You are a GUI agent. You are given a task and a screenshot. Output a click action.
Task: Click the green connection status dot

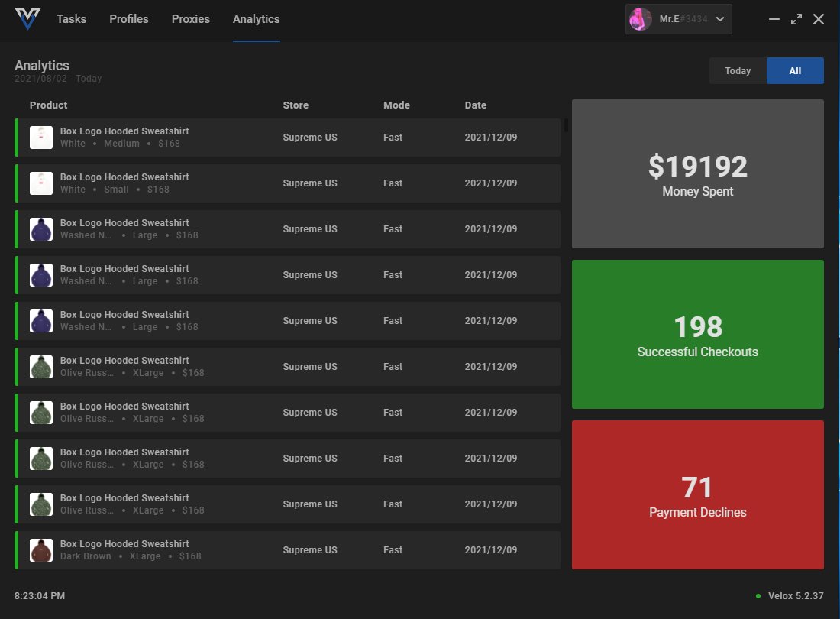(x=758, y=596)
